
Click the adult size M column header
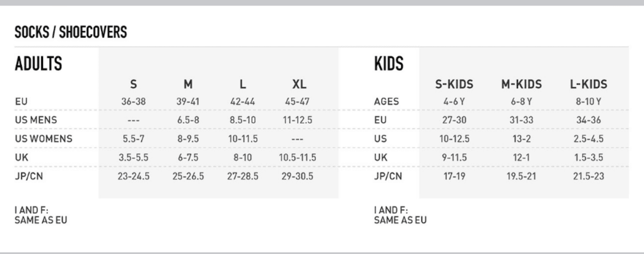pyautogui.click(x=188, y=84)
